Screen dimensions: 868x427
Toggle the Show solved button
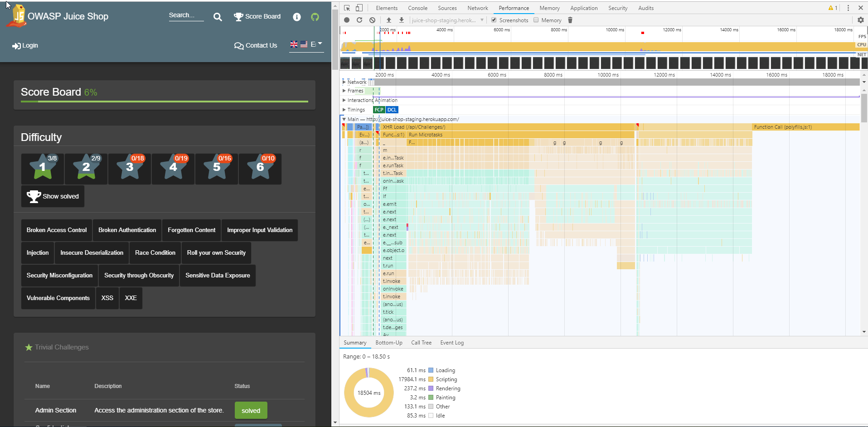(53, 196)
